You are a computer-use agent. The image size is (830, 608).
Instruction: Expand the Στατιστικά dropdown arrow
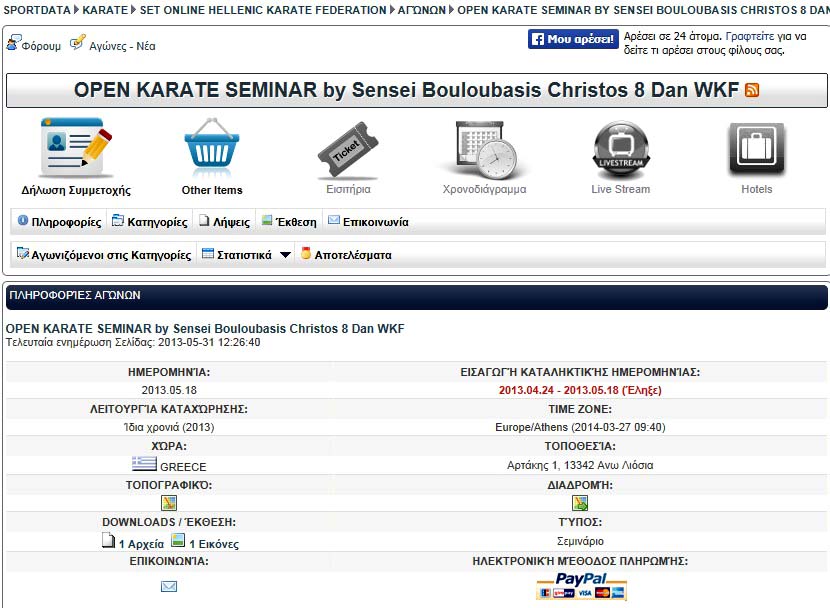coord(285,255)
